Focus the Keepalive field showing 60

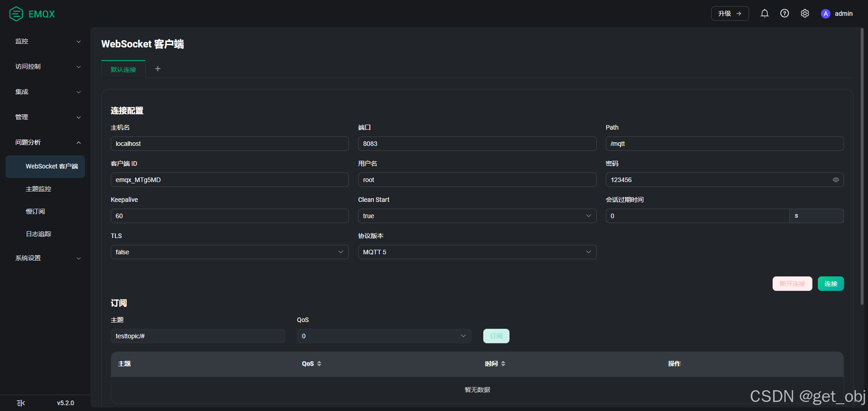coord(230,216)
